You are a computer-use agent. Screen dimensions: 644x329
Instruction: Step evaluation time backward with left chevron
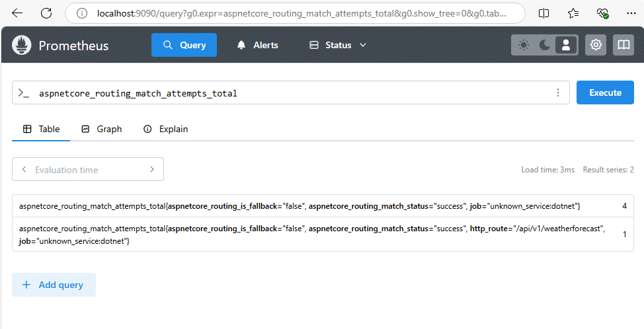(24, 169)
